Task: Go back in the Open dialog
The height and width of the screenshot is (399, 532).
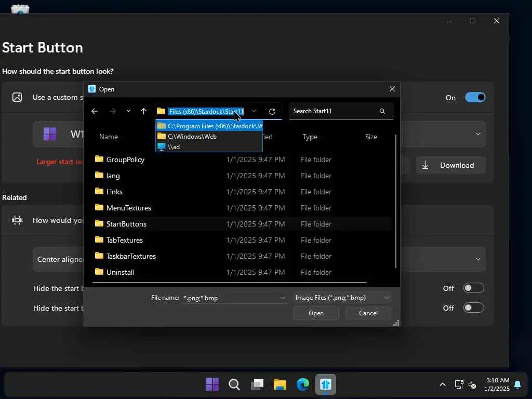Action: coord(95,111)
